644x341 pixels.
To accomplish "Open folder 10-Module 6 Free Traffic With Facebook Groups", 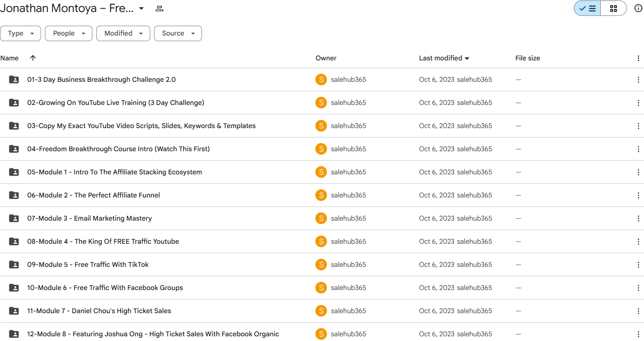I will point(105,288).
